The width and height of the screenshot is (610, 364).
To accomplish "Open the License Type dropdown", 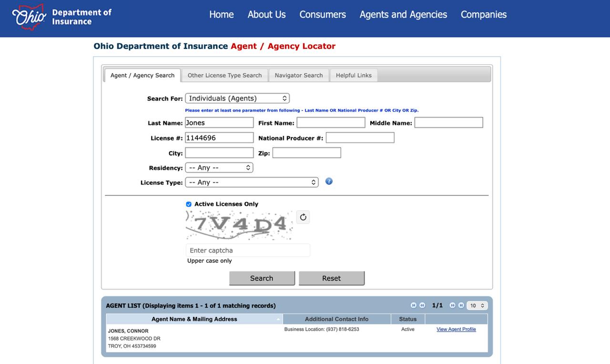I will (x=252, y=182).
